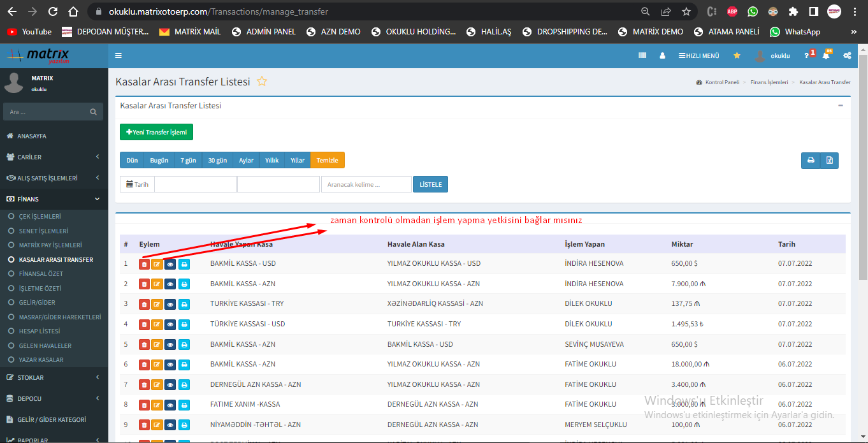View transfer row 3 details via eye icon

pos(171,304)
